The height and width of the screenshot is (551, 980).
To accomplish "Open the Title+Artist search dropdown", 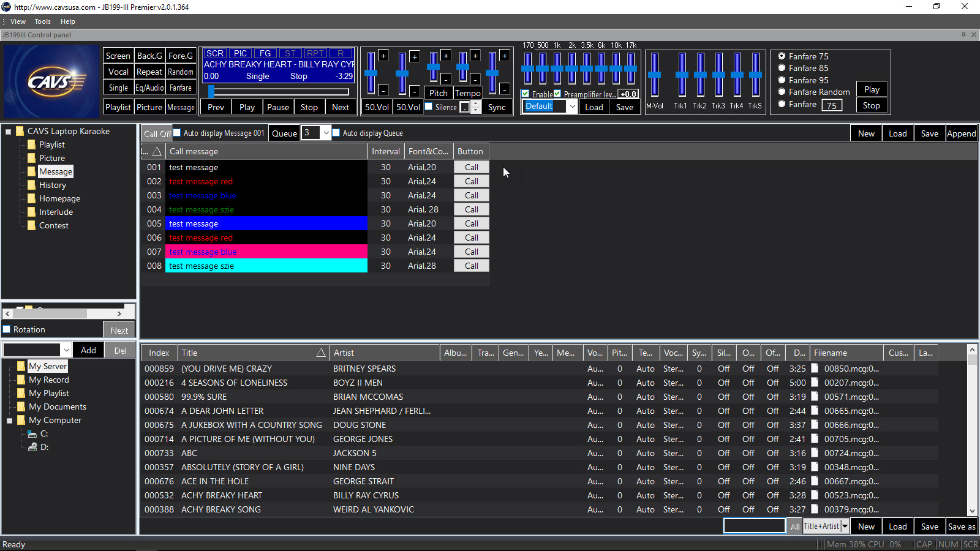I will coord(845,526).
